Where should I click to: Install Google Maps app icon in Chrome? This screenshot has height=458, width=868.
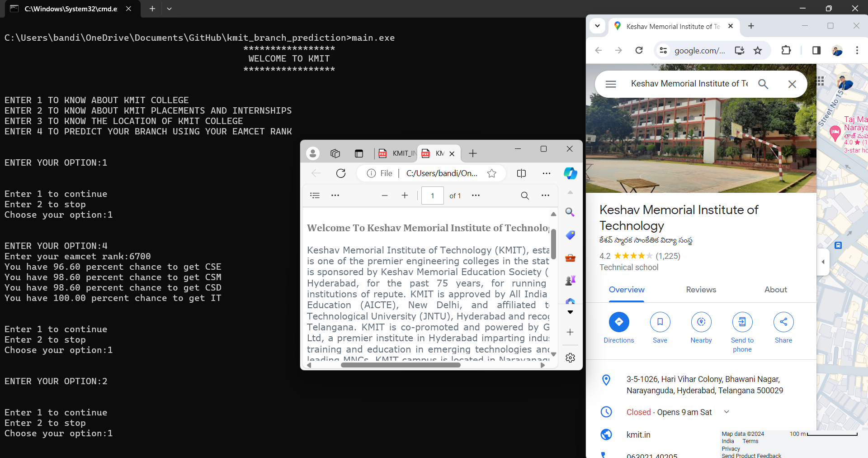(x=739, y=50)
